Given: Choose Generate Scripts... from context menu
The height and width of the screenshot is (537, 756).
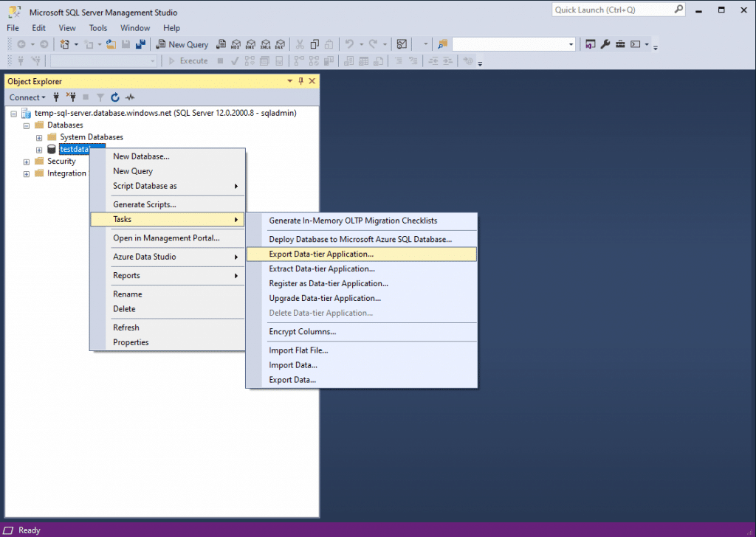Looking at the screenshot, I should [x=168, y=204].
